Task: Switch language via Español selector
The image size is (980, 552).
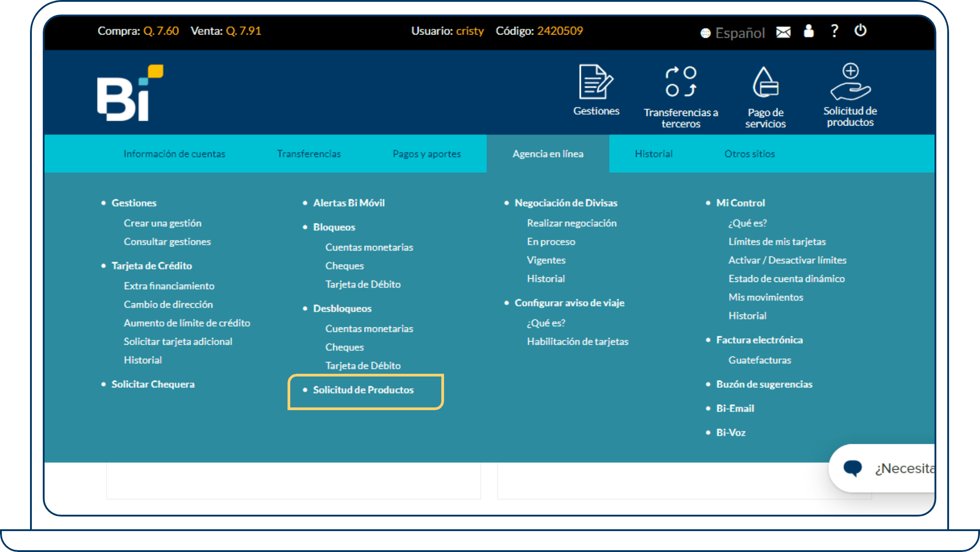Action: pyautogui.click(x=740, y=33)
